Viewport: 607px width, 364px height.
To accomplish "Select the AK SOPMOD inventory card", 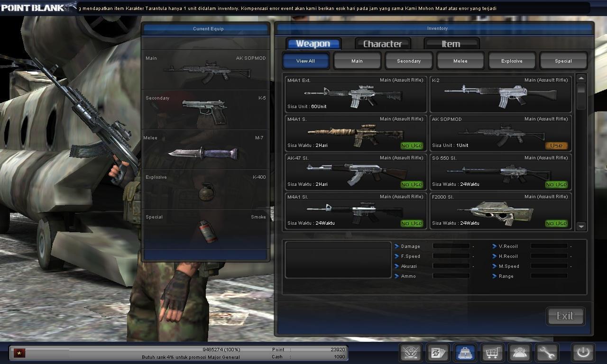I will tap(501, 133).
